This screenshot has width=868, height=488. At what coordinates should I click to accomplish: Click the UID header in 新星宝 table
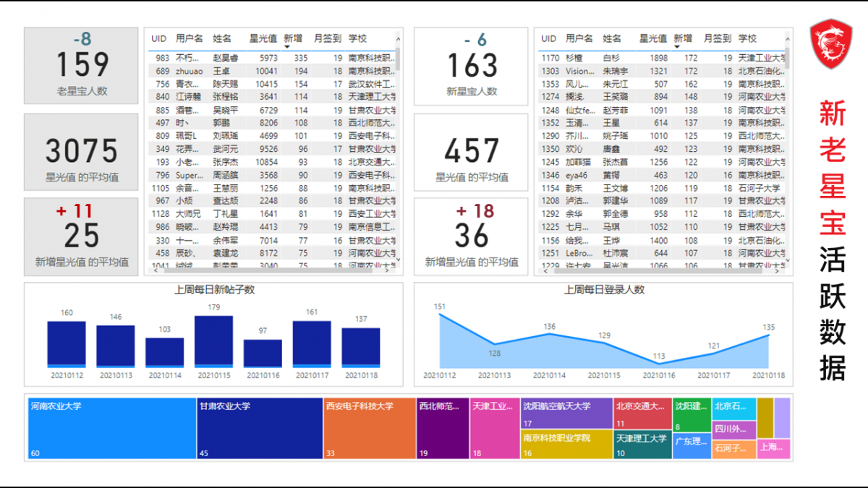[x=549, y=38]
